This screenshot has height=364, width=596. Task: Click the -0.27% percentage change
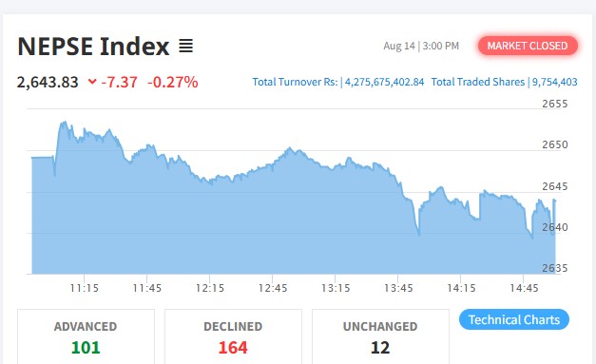[x=173, y=82]
